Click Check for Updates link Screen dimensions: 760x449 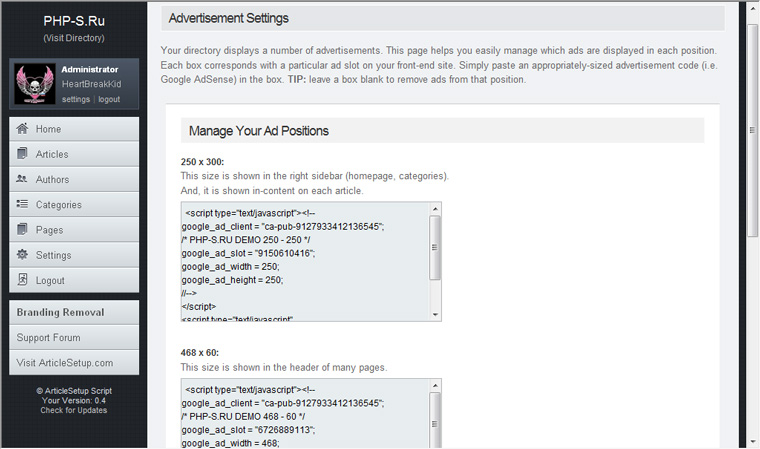point(73,410)
